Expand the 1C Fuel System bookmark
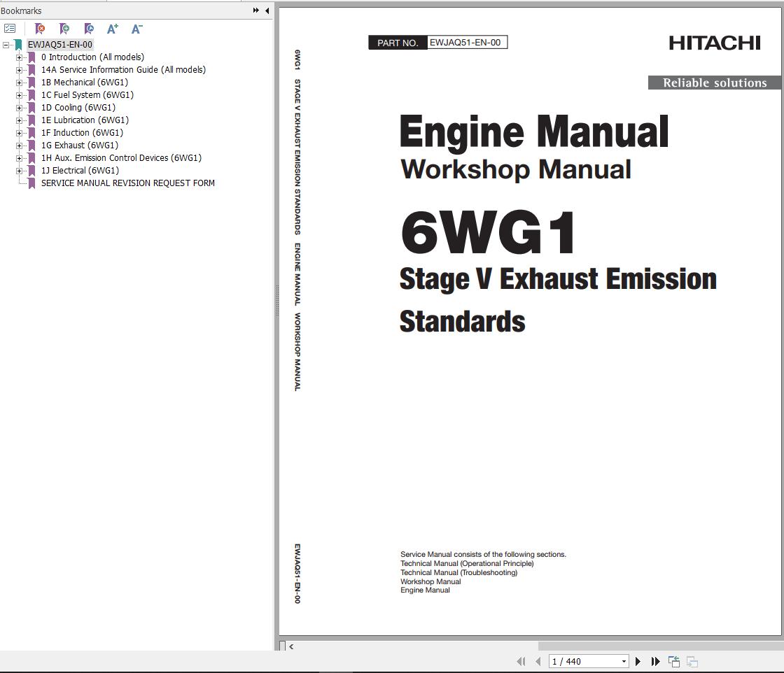Screen dimensions: 784x673 (x=19, y=95)
